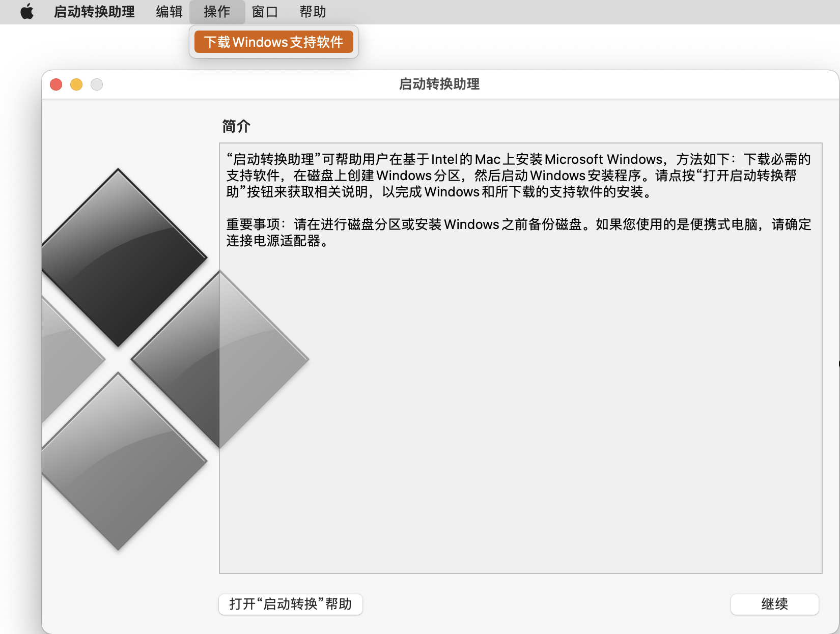Click the 继续 button

[774, 604]
